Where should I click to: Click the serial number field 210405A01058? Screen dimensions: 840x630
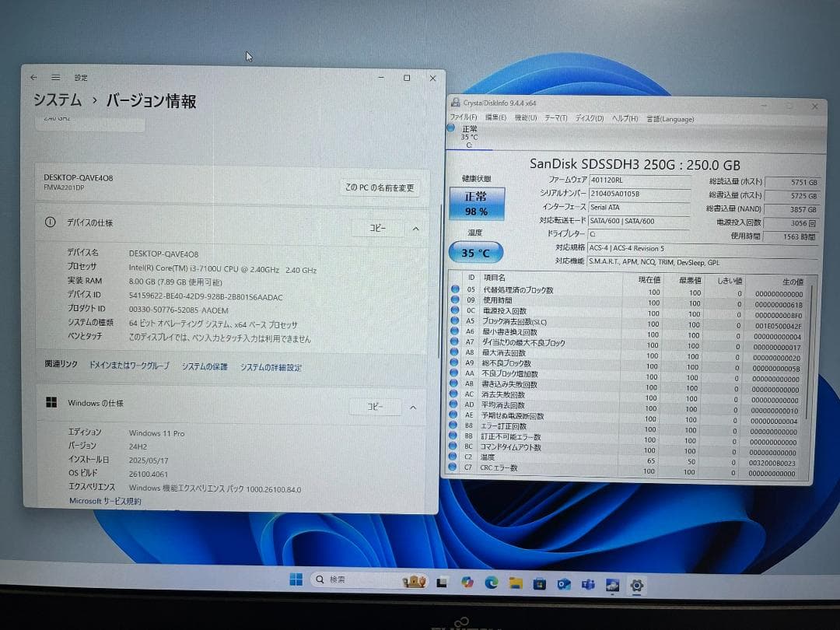click(x=639, y=194)
